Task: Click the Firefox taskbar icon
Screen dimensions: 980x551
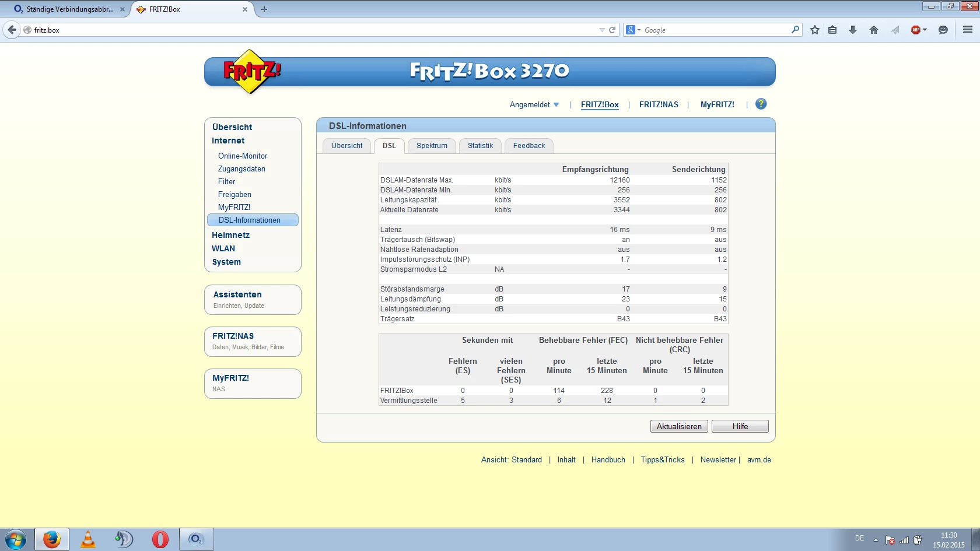Action: pyautogui.click(x=52, y=539)
